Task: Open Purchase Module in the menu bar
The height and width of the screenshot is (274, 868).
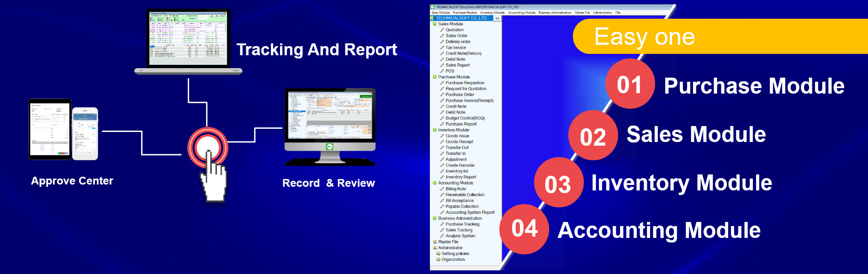Action: pyautogui.click(x=465, y=13)
